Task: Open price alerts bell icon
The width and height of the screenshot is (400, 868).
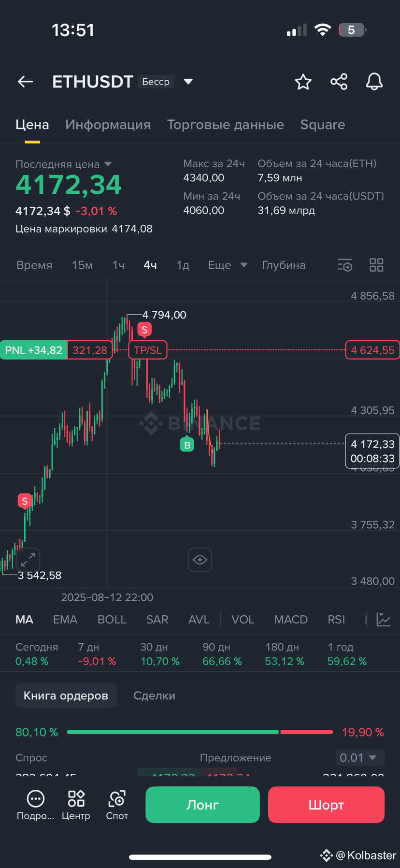Action: [374, 82]
